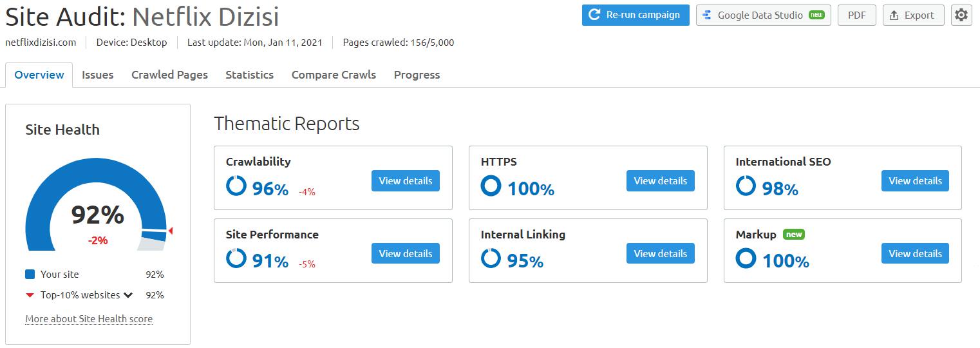
Task: Click the Site Health -2% change value
Action: pyautogui.click(x=98, y=240)
